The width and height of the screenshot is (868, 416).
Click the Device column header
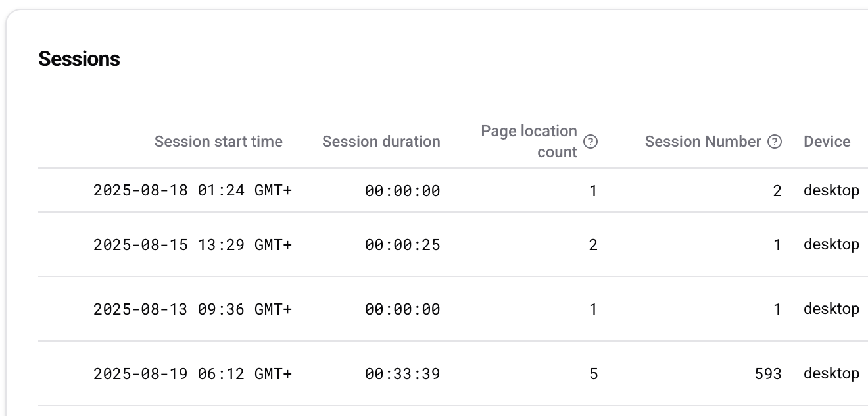click(827, 142)
